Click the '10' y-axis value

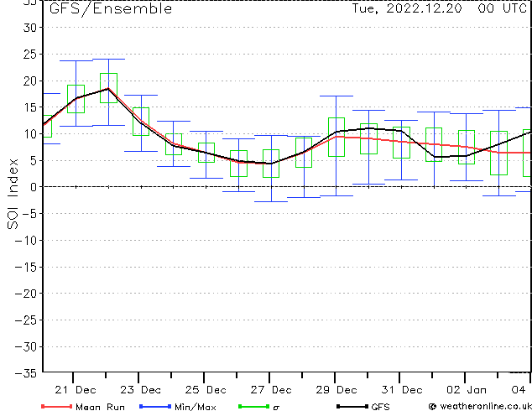30,134
